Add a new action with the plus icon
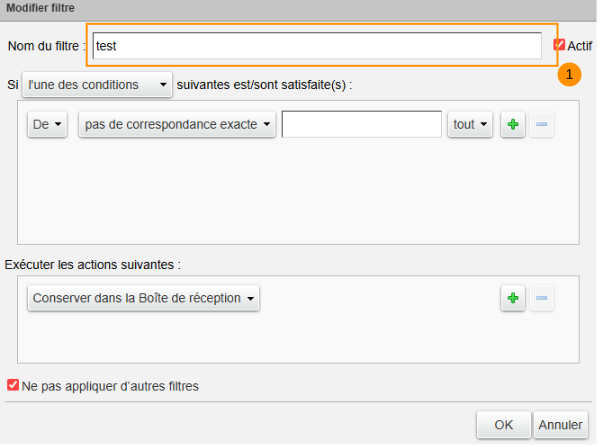 pos(512,298)
